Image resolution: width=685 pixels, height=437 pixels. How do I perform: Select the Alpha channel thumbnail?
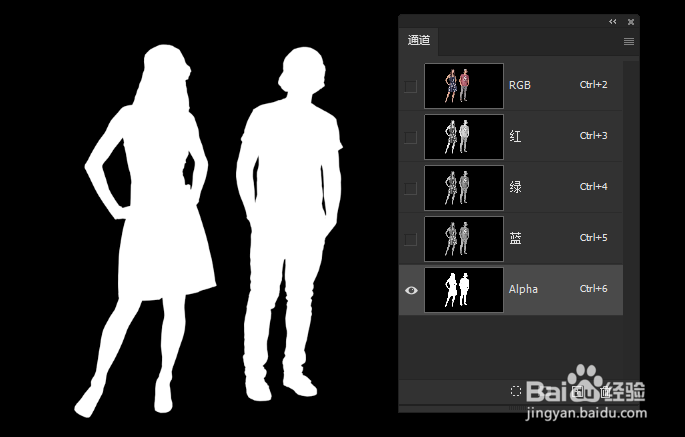click(x=464, y=290)
